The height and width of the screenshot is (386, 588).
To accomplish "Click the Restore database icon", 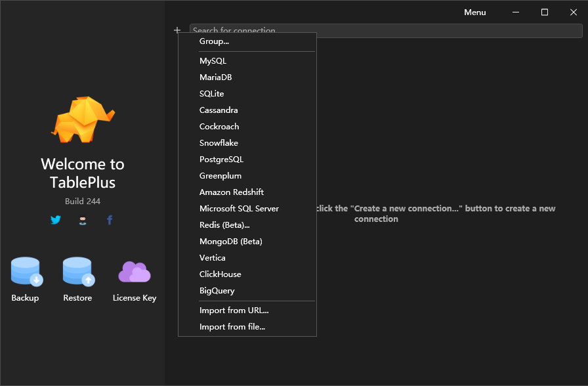I will point(78,272).
